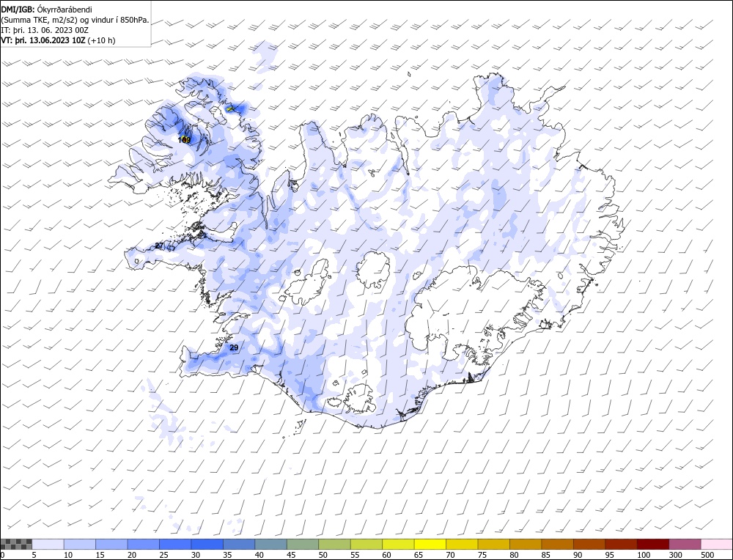This screenshot has height=560, width=733.
Task: Click the '80' legend scale label
Action: 514,555
